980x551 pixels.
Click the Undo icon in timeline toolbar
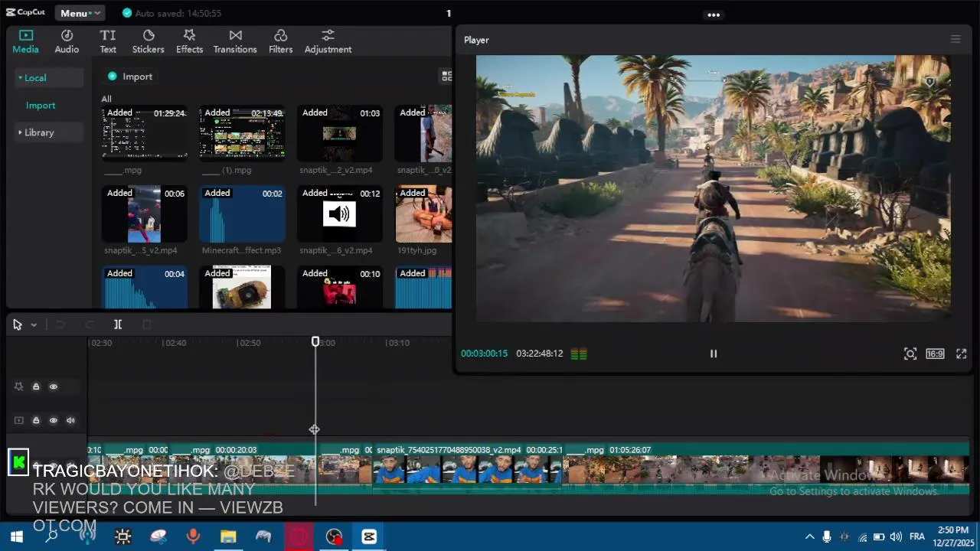(60, 324)
